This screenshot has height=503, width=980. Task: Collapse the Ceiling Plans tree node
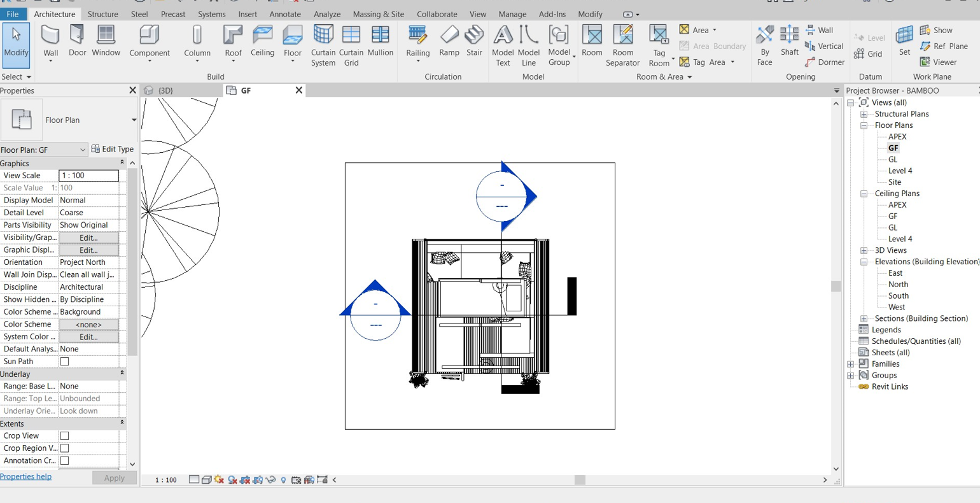pyautogui.click(x=864, y=194)
